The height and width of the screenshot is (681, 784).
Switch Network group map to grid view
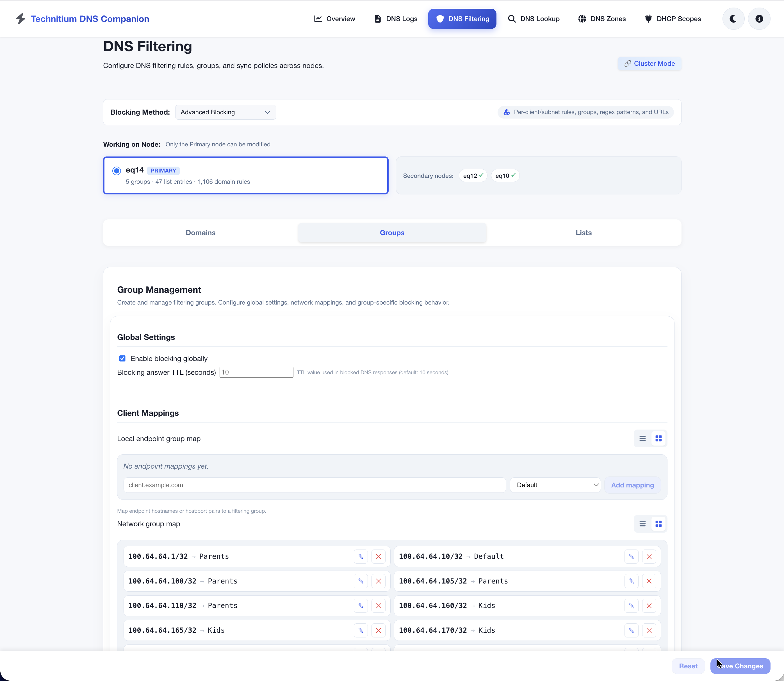[658, 523]
